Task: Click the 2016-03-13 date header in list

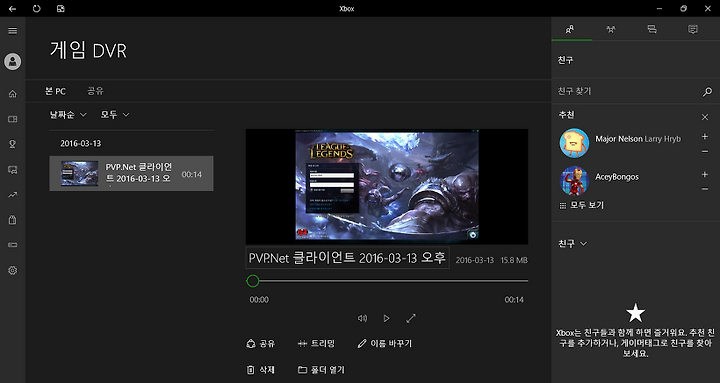Action: pos(80,143)
